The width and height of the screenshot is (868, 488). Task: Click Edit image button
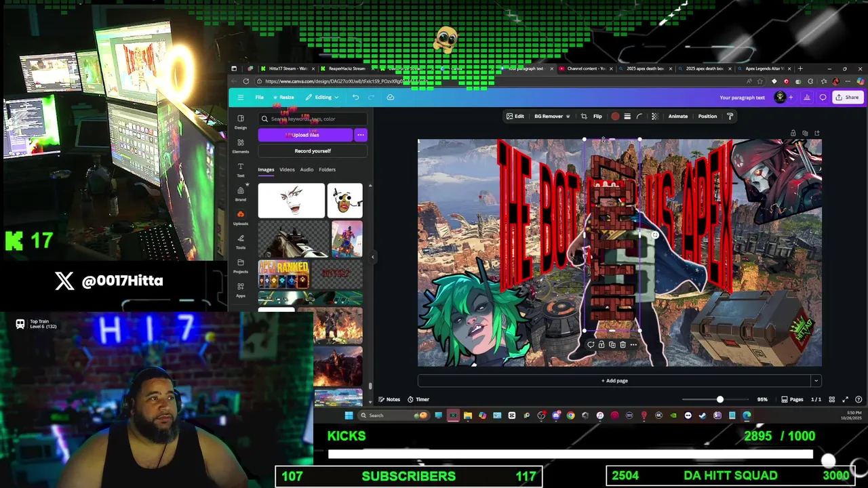(515, 116)
